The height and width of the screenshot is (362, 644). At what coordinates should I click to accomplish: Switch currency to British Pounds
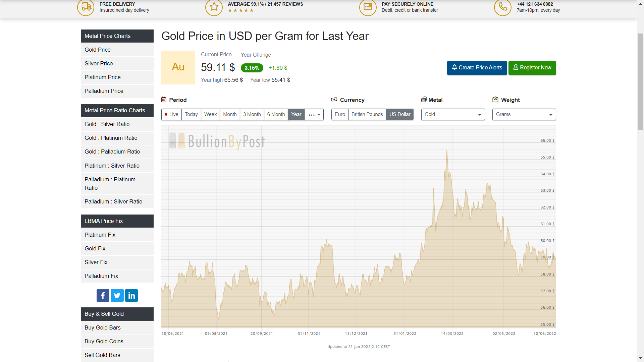click(x=367, y=114)
